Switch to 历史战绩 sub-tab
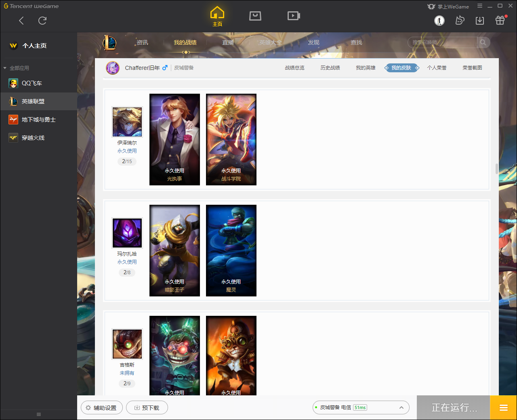Image resolution: width=517 pixels, height=420 pixels. pos(330,68)
